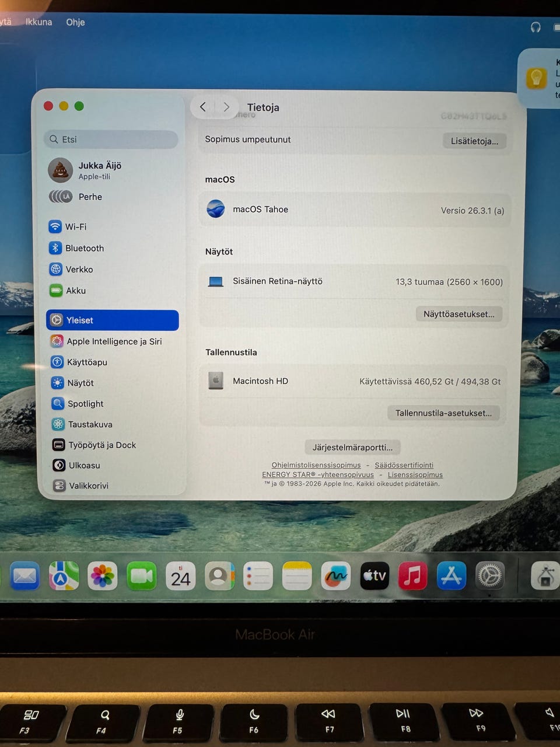Open ENERGY STAR -yhteensopivuus link

[x=318, y=474]
